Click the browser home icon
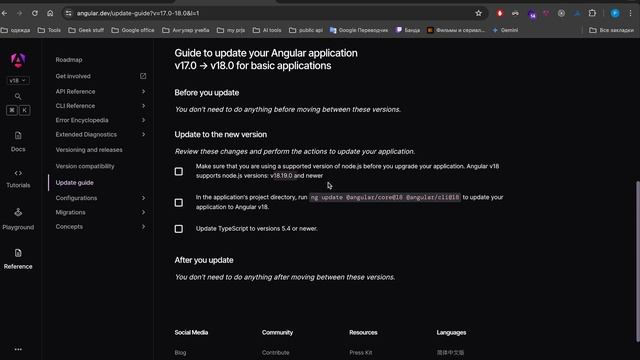Viewport: 640px width, 360px height. 50,13
